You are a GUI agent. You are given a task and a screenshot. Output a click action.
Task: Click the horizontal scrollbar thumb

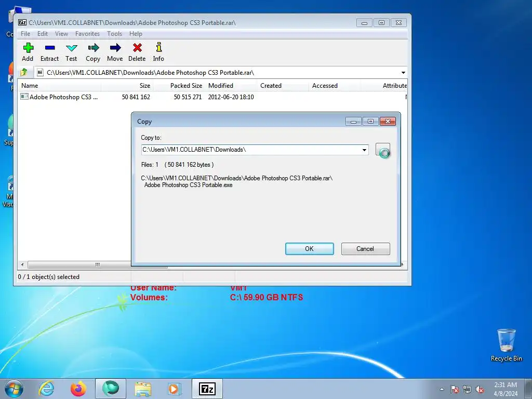point(98,264)
